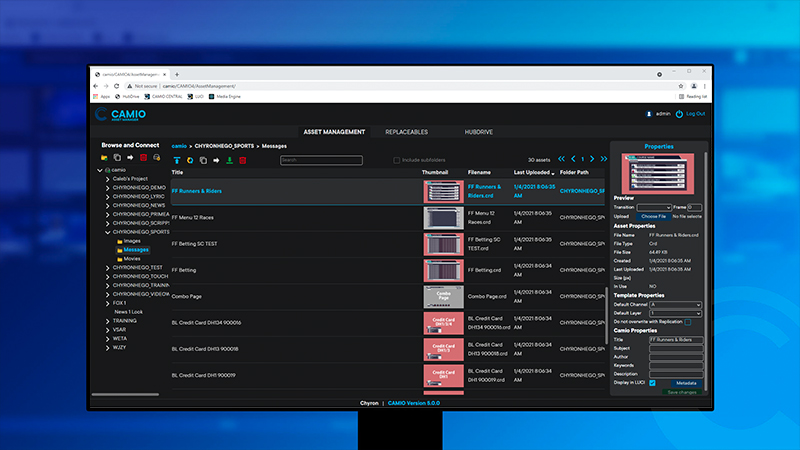Toggle the Include subfolders checkbox
The width and height of the screenshot is (800, 450).
point(396,160)
